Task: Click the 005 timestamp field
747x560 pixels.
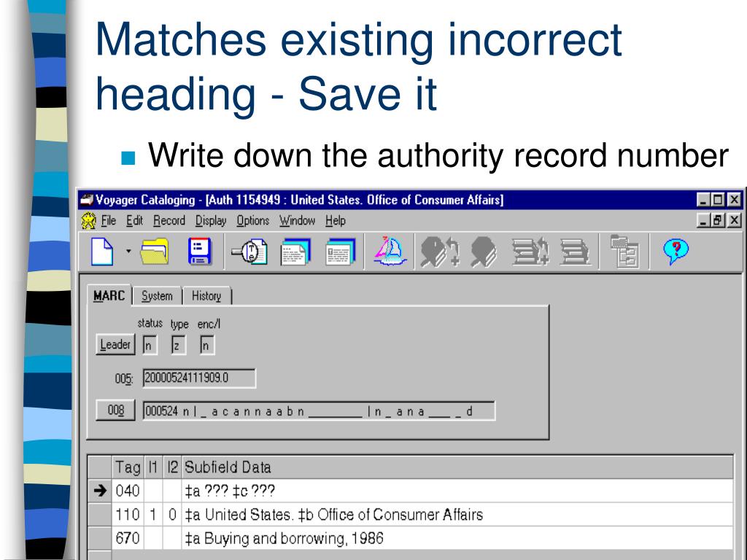Action: [x=199, y=378]
